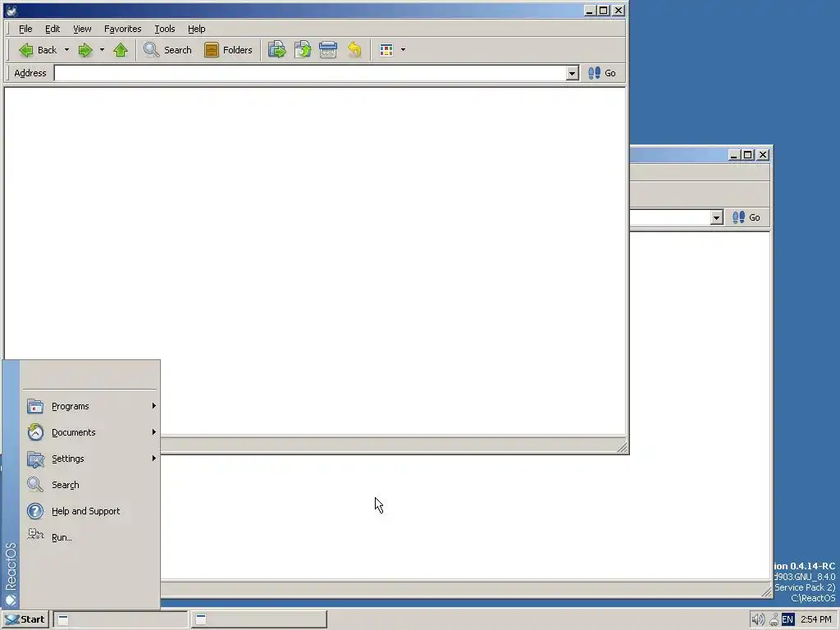Maximize the front explorer window
This screenshot has width=840, height=630.
pos(603,10)
